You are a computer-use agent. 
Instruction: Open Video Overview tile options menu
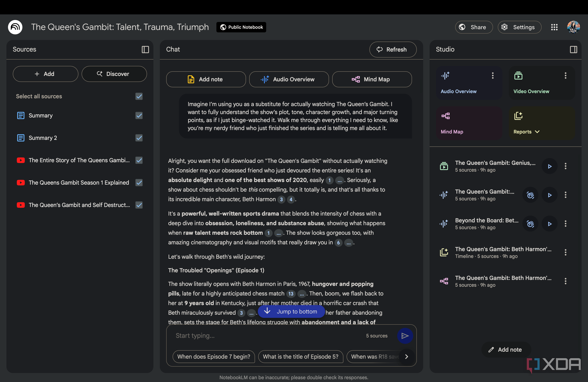[x=566, y=76]
